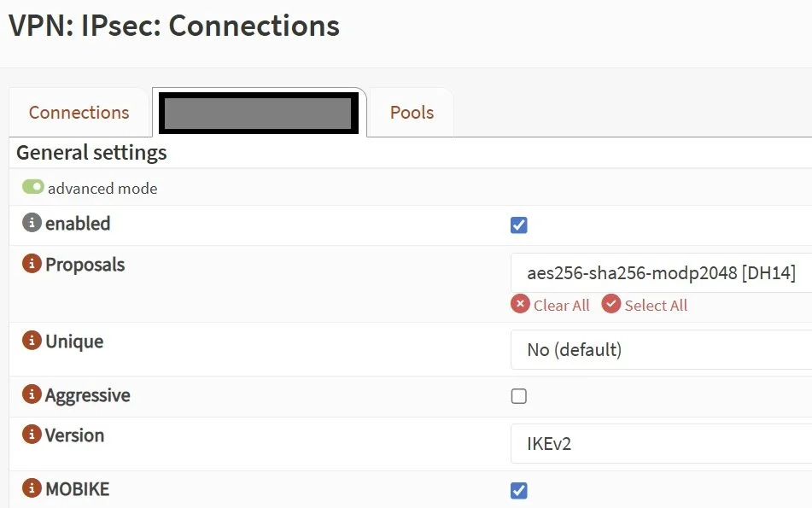Open the Version IKEv2 dropdown
The height and width of the screenshot is (508, 812).
coord(662,444)
